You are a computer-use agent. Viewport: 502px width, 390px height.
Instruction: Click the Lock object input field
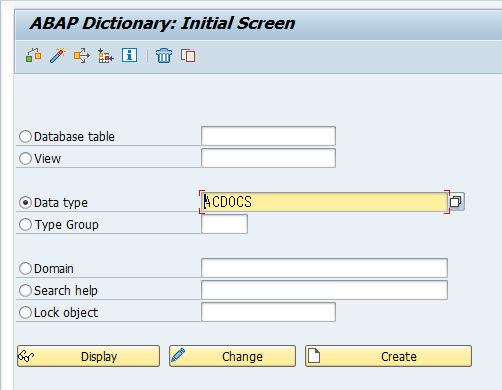268,312
